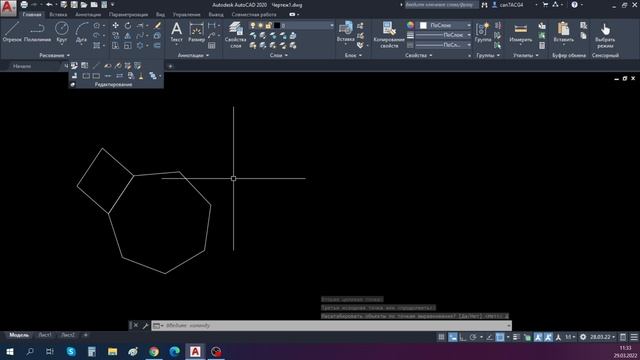
Task: Click the Erase pencil icon
Action: pos(158,25)
